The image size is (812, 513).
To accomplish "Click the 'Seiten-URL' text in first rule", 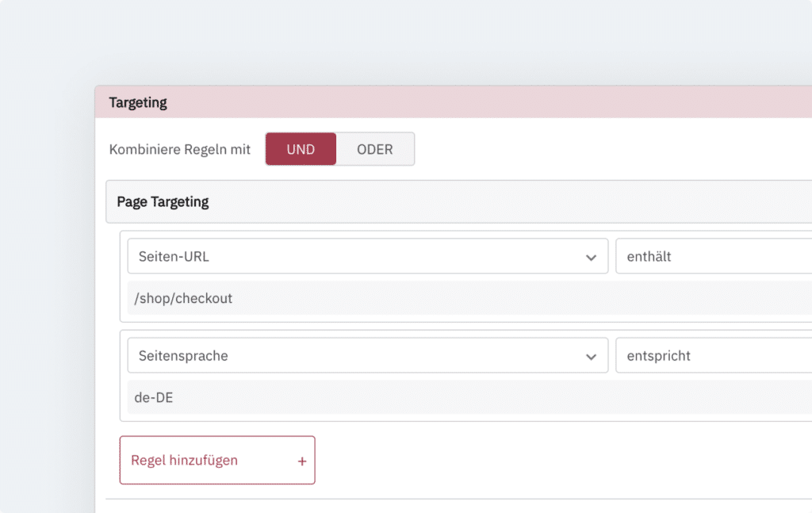I will point(174,257).
